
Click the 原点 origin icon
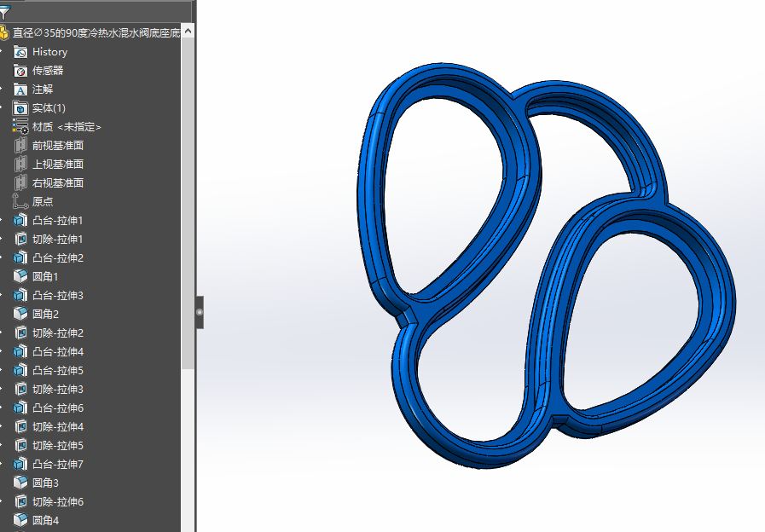click(x=20, y=202)
